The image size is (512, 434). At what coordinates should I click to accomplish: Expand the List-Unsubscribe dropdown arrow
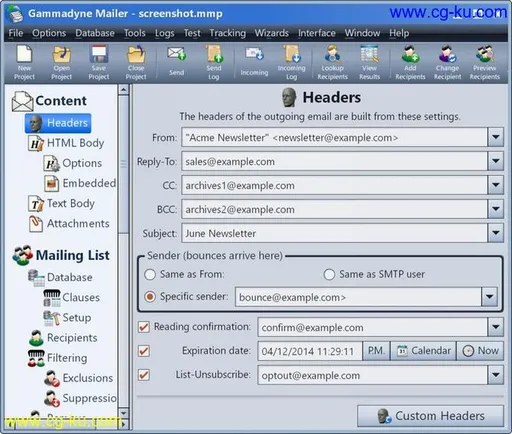pos(496,375)
